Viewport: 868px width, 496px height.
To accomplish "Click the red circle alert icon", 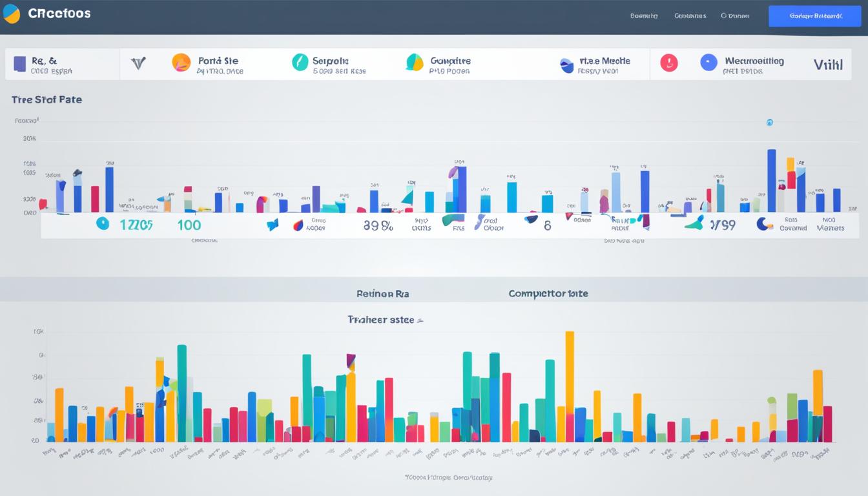I will coord(669,63).
